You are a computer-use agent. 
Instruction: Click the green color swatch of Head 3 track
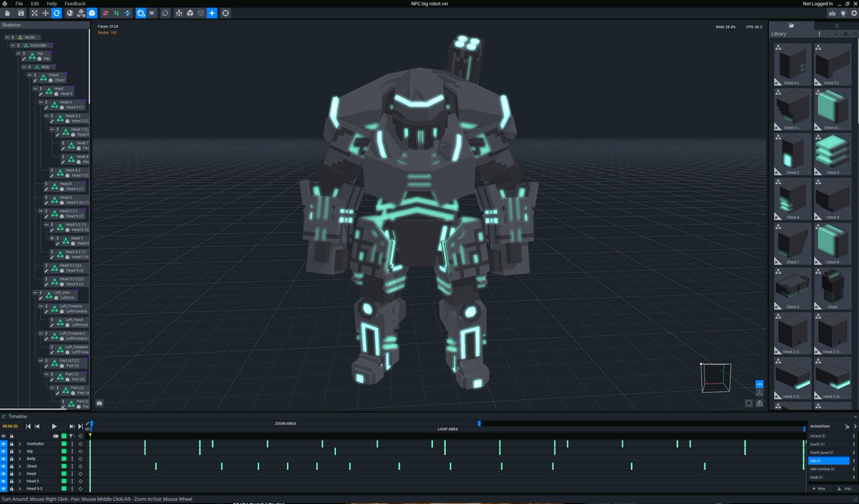(64, 481)
